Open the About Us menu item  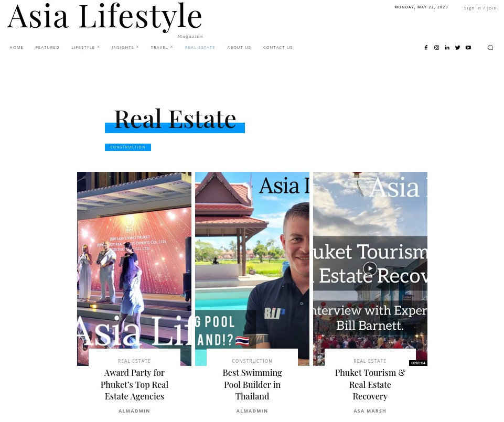pyautogui.click(x=239, y=48)
